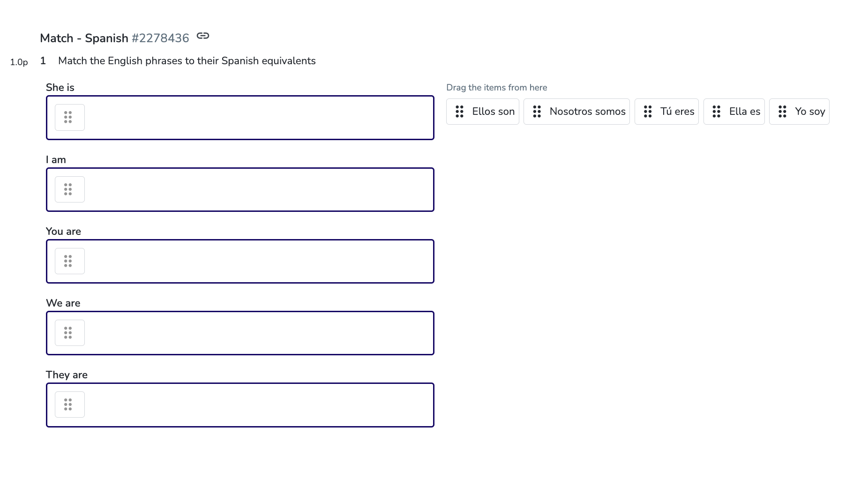This screenshot has width=868, height=480.
Task: Click the 'I am' label
Action: (x=56, y=160)
